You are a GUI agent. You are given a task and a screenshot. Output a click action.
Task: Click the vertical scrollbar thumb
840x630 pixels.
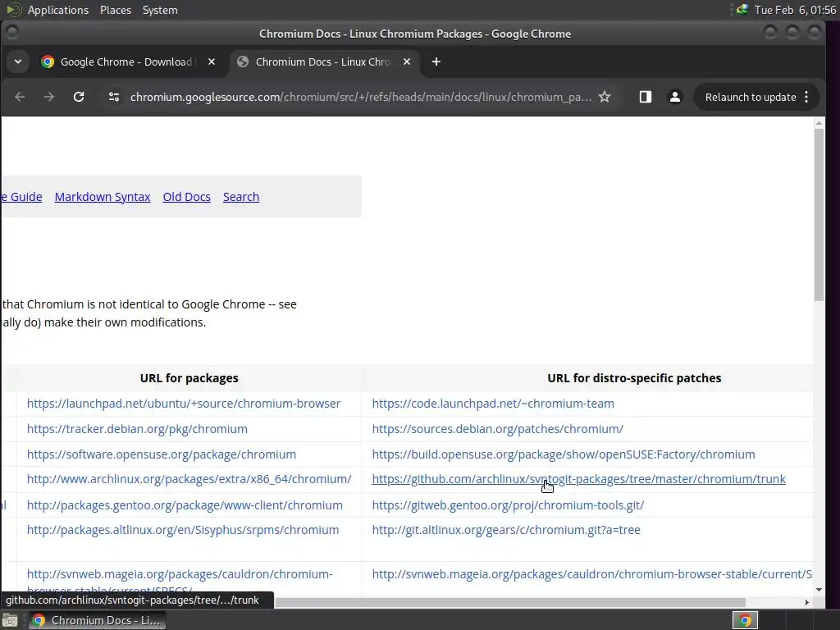pos(819,214)
